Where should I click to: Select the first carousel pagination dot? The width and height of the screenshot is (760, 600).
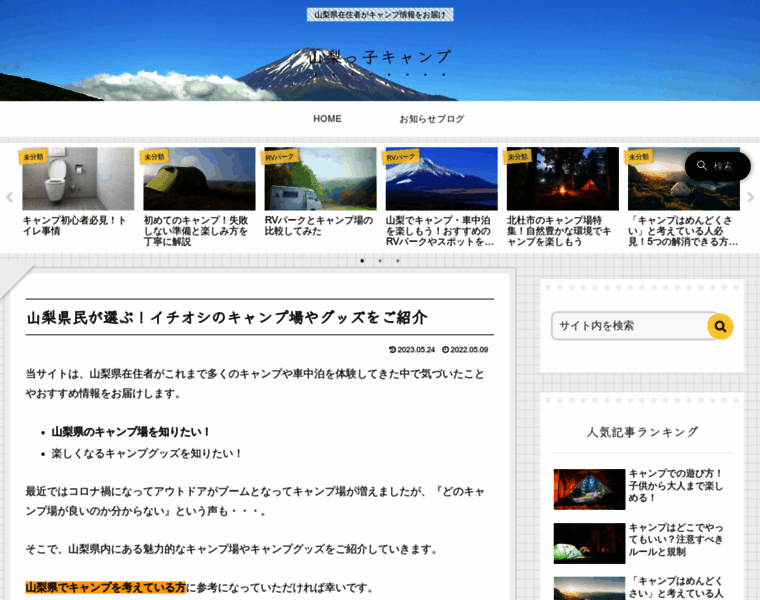(362, 261)
